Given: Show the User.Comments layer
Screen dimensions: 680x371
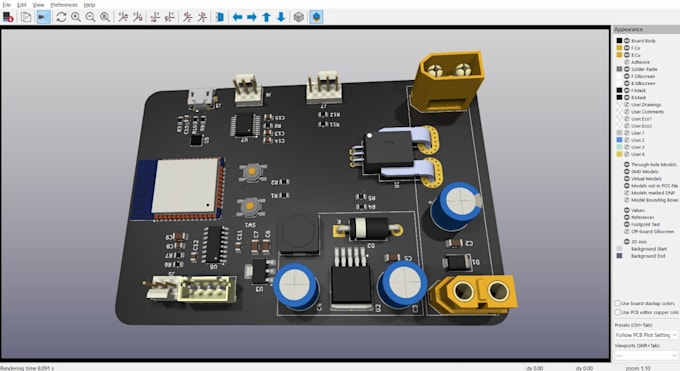Looking at the screenshot, I should (x=627, y=112).
